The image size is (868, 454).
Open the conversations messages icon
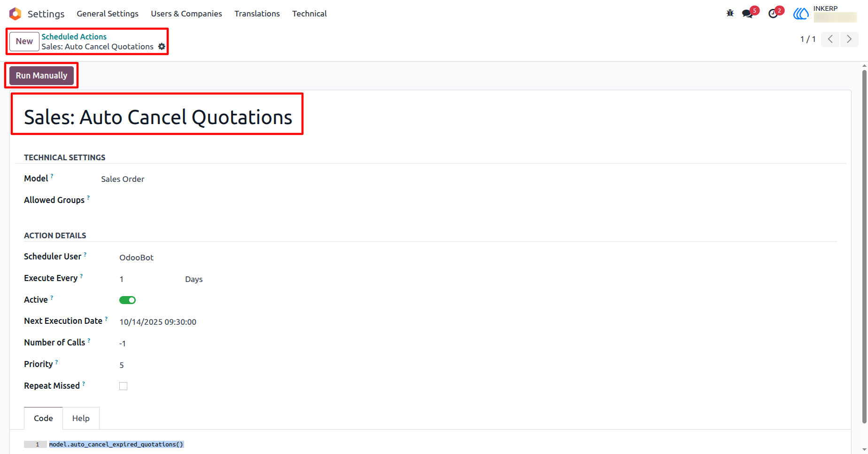tap(748, 14)
